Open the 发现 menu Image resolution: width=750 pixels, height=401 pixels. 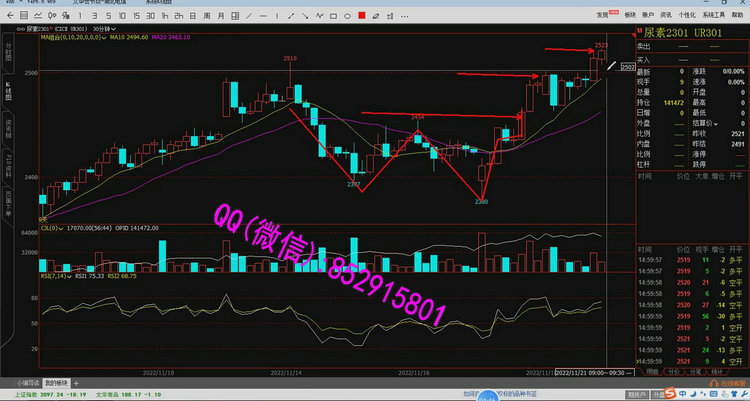coord(603,15)
